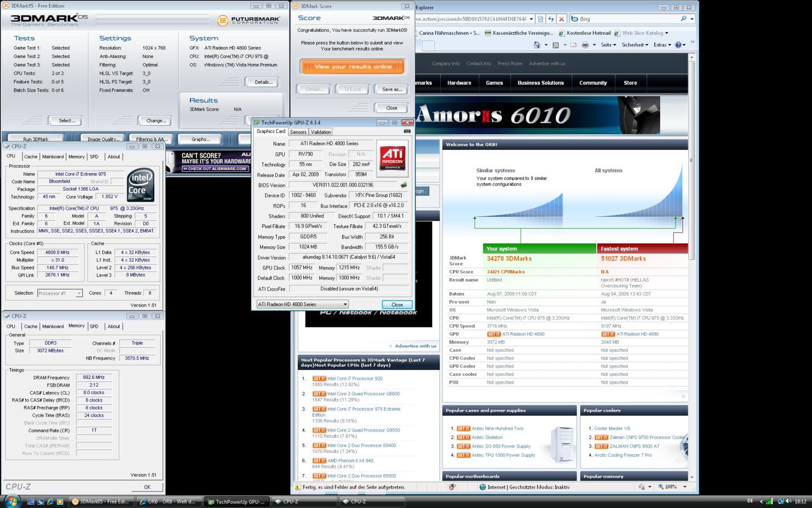Click Switch between windows quick launch icon
Viewport: 812px width, 508px height.
click(41, 502)
